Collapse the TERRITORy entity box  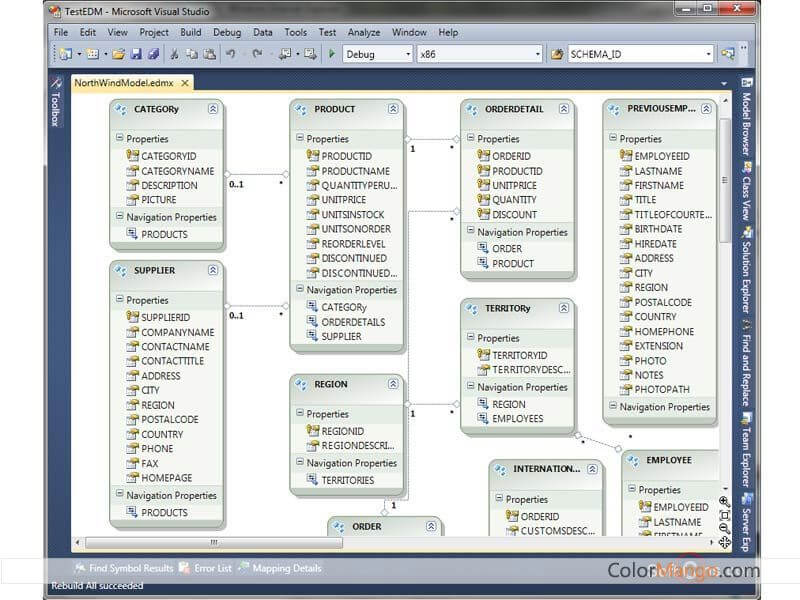point(564,308)
